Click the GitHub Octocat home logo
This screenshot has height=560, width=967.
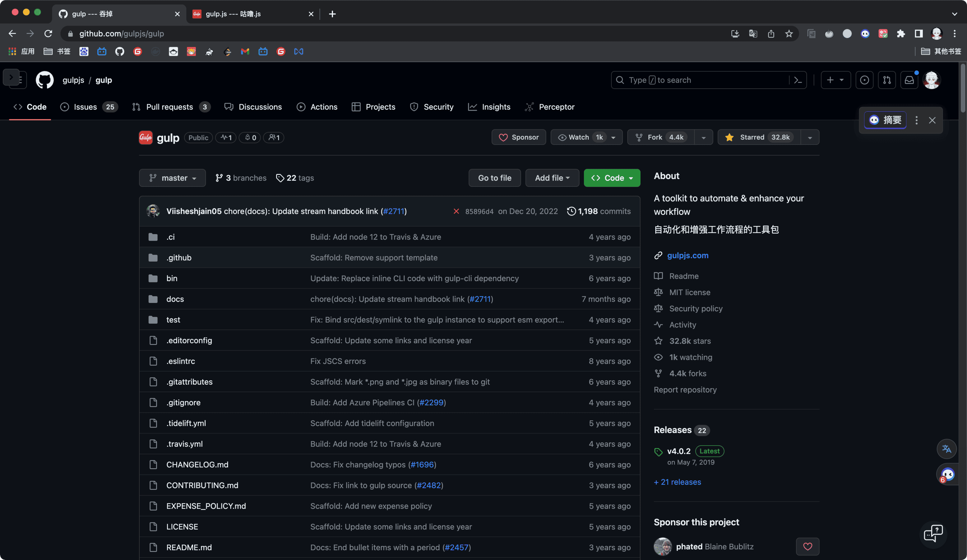44,80
